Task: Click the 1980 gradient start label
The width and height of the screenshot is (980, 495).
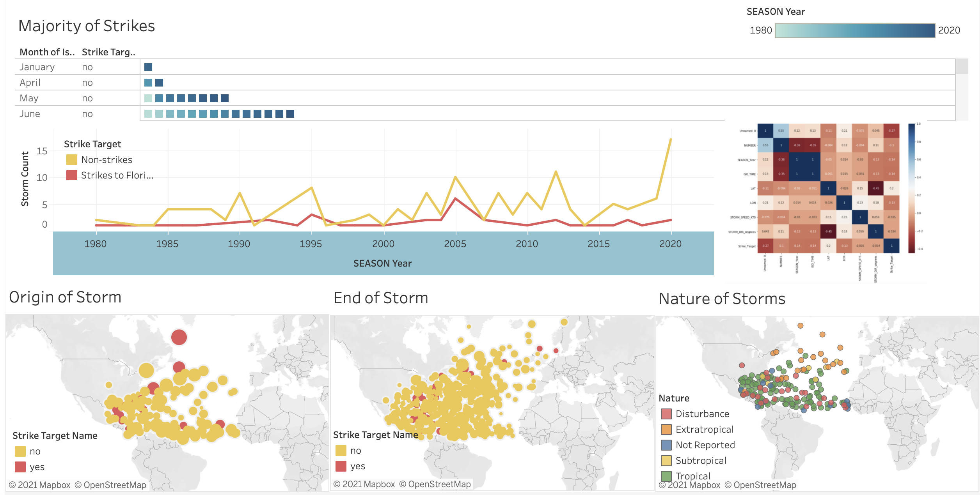Action: point(761,30)
